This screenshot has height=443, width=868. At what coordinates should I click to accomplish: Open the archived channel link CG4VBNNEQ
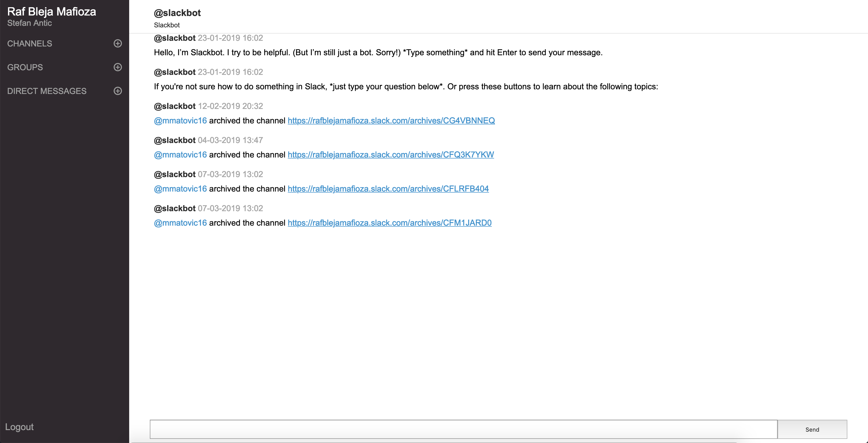(391, 121)
